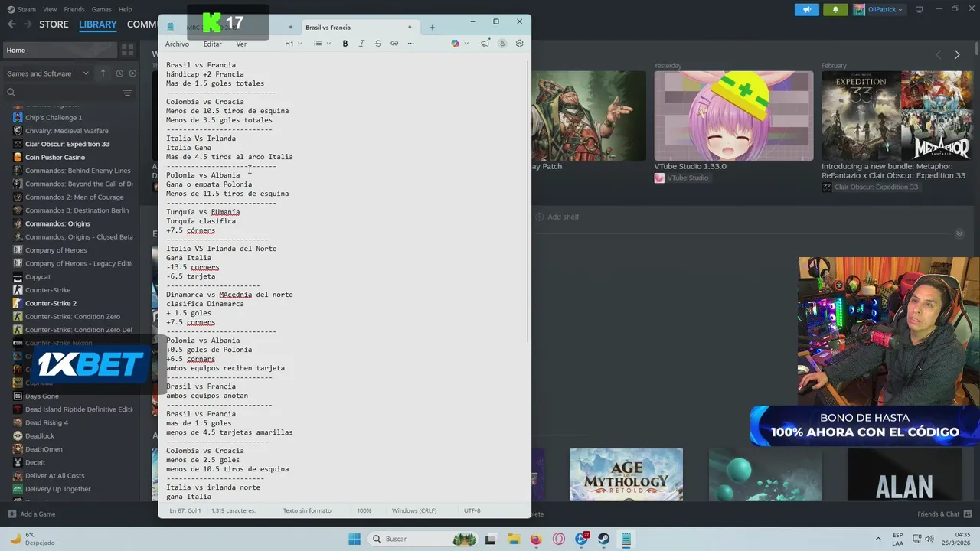
Task: Open Steam notifications bell
Action: [x=835, y=9]
